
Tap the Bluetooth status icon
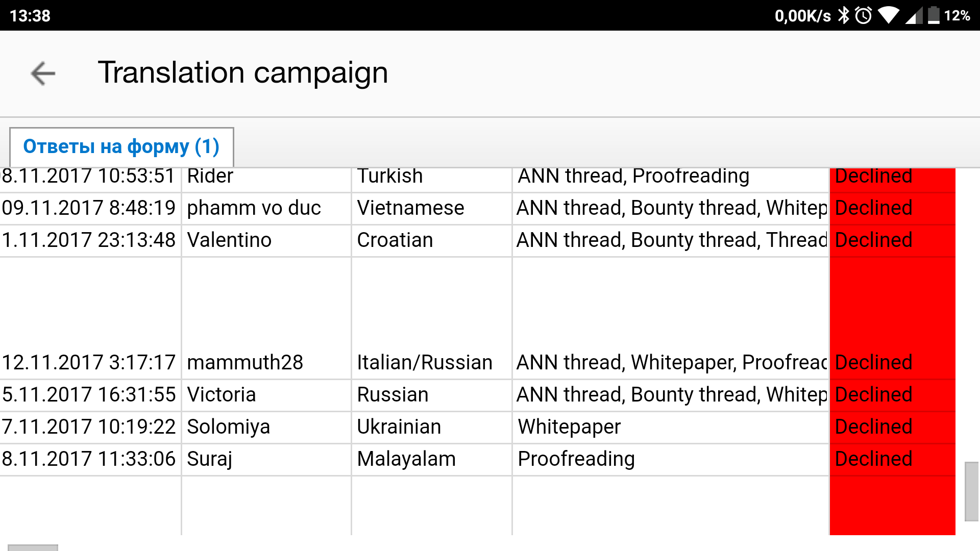844,15
